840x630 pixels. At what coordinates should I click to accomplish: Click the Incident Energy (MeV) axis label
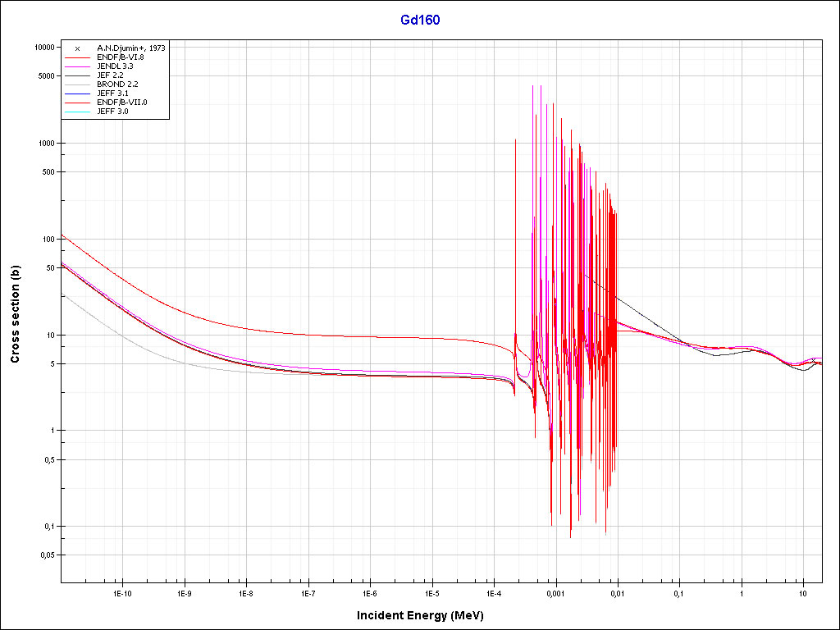pyautogui.click(x=426, y=614)
